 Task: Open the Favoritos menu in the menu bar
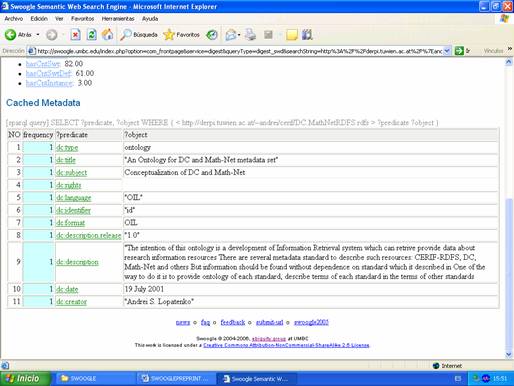(x=82, y=19)
